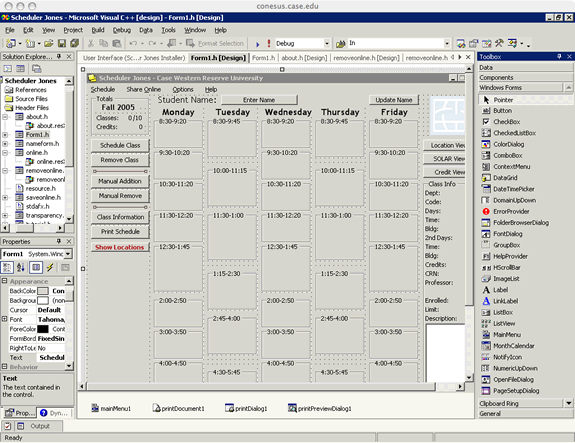Click the Save toolbar icon
Viewport: 575px width, 443px height.
(x=62, y=44)
